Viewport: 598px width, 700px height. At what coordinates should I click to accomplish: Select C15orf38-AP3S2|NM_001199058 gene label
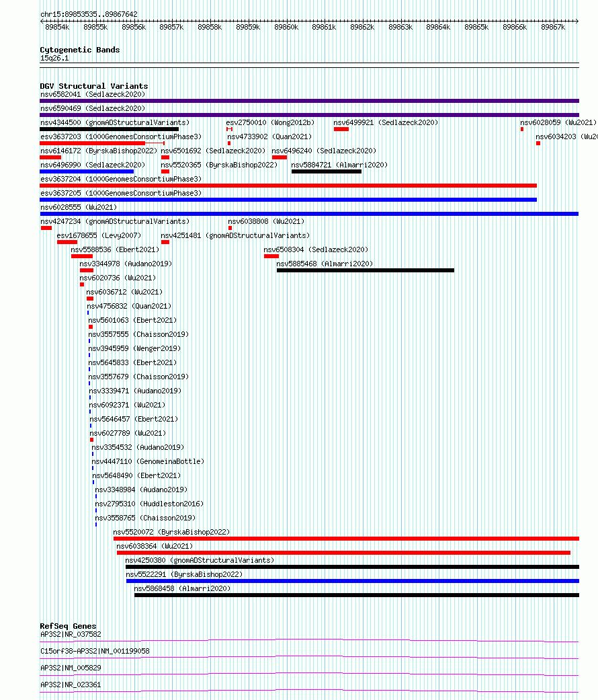(95, 652)
